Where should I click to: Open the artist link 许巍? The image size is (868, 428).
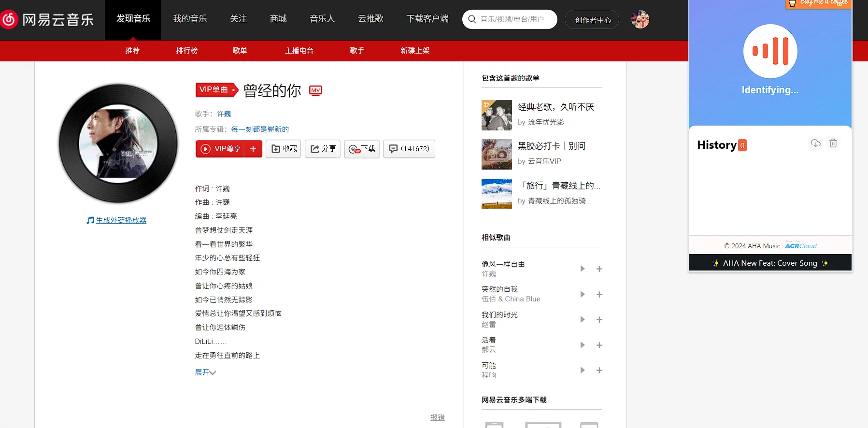224,114
